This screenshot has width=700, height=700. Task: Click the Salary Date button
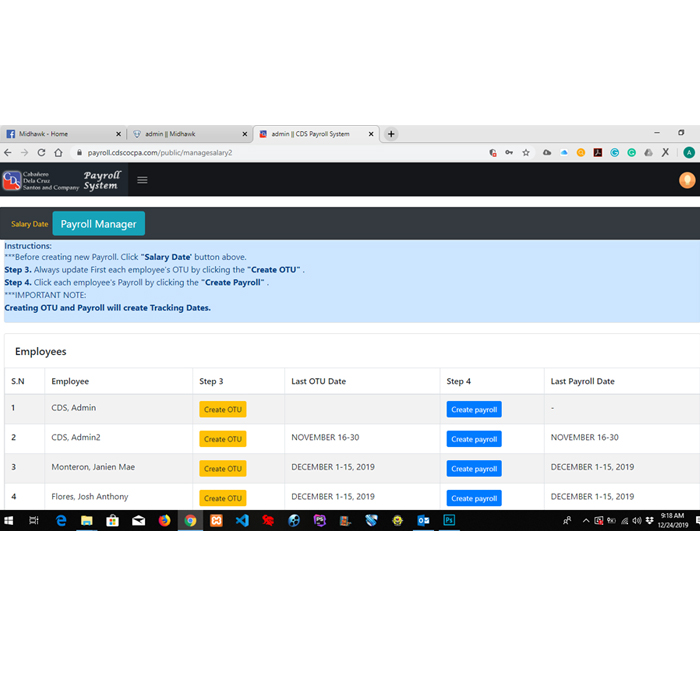(29, 224)
